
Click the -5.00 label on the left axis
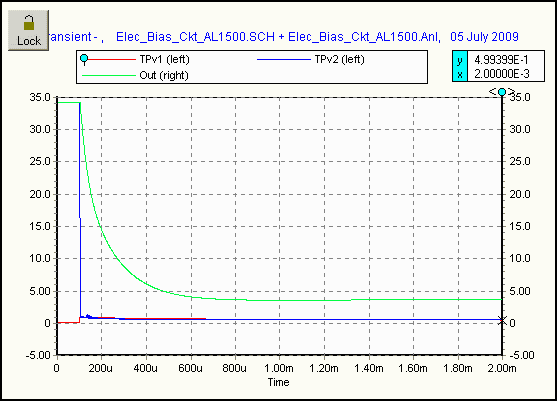[38, 355]
